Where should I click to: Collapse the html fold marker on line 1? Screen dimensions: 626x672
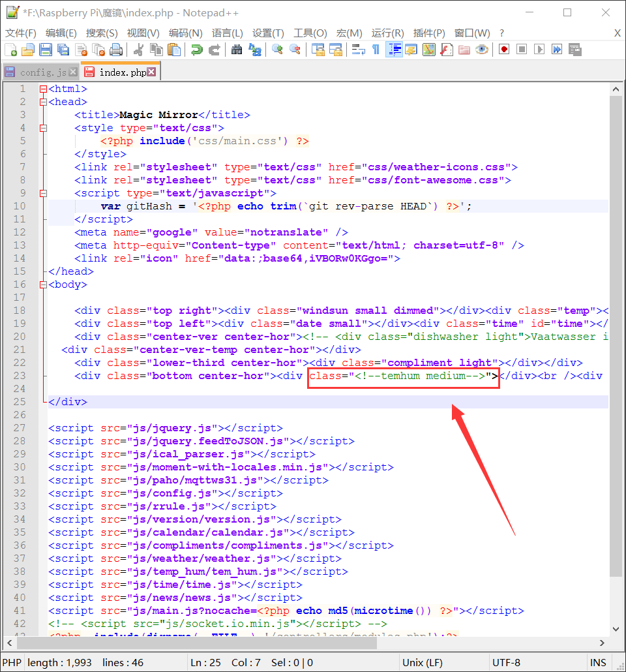point(43,89)
